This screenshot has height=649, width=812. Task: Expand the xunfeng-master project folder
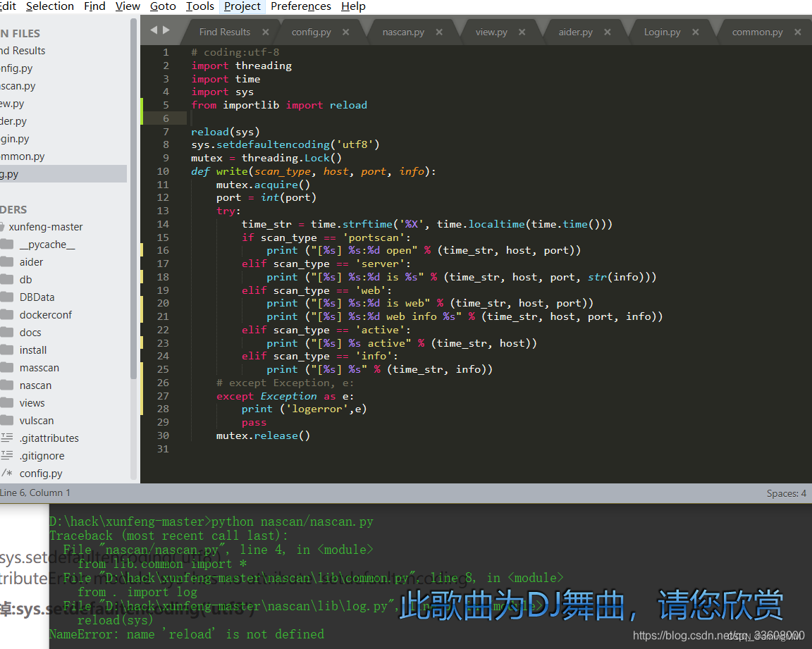[x=46, y=227]
